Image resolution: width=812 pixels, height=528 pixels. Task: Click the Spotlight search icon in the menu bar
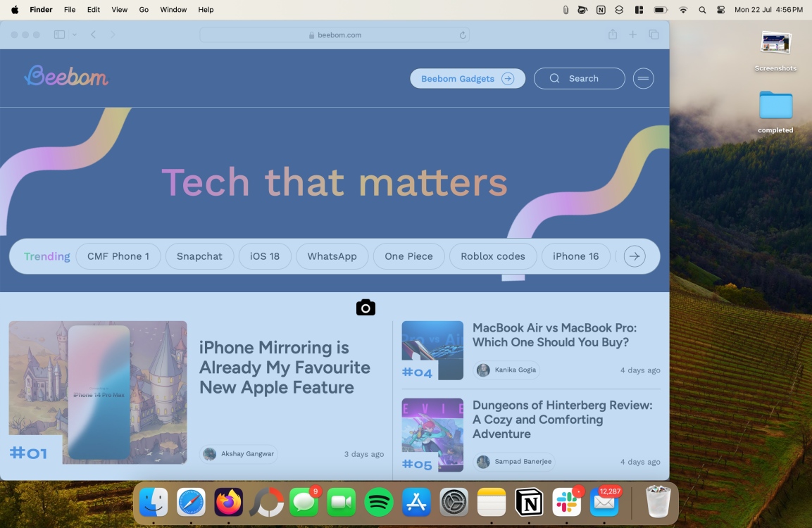[701, 9]
